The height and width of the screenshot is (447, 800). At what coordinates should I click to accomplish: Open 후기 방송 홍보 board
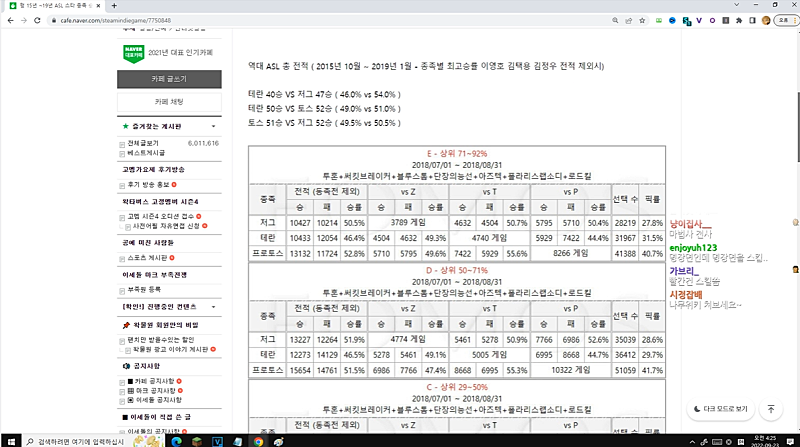(x=148, y=185)
